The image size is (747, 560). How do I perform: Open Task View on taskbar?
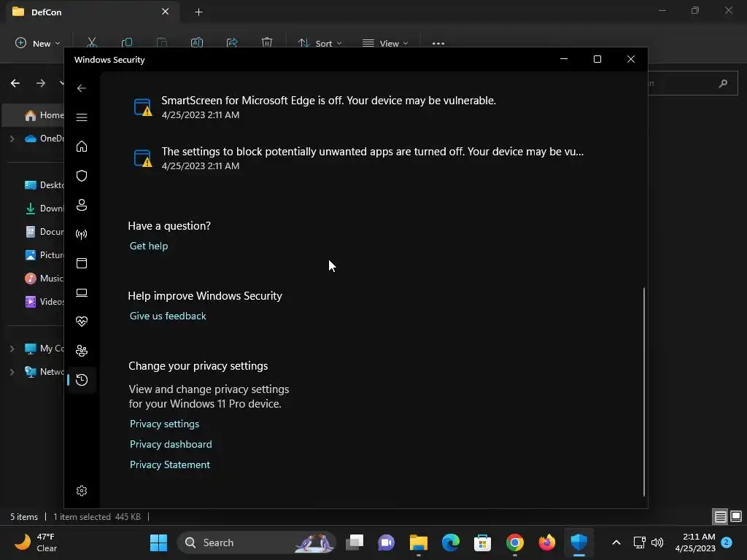pyautogui.click(x=355, y=542)
